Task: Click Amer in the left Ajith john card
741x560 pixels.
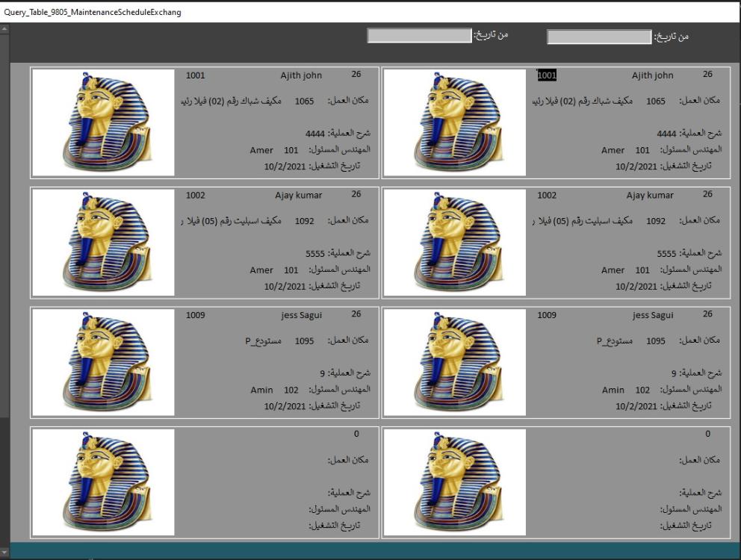Action: point(261,150)
